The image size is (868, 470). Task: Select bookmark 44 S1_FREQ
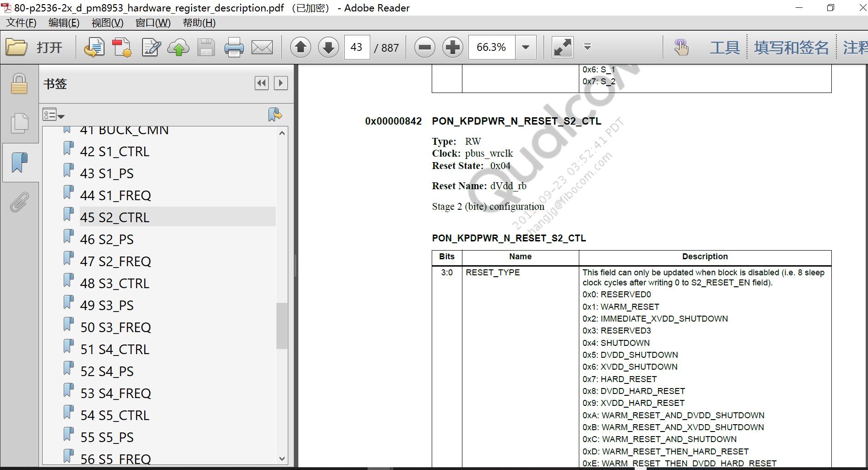click(x=115, y=196)
